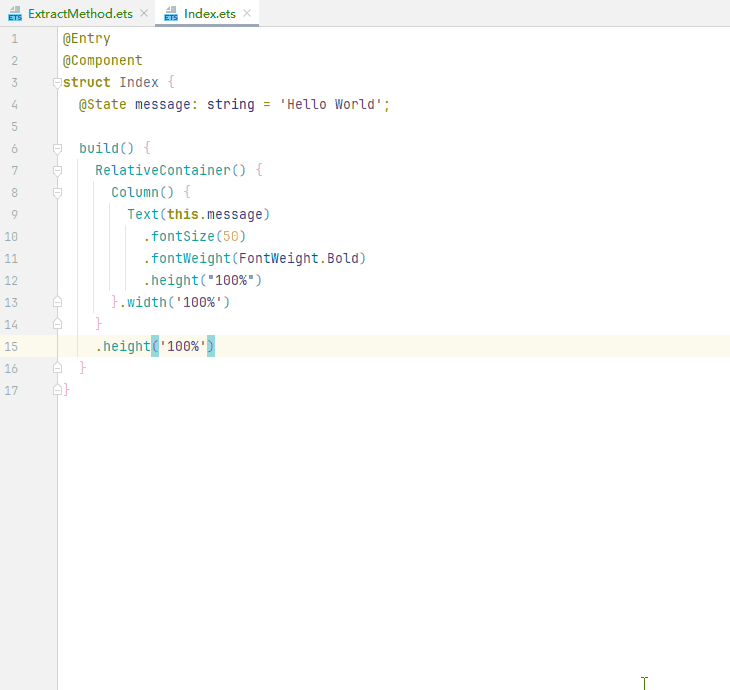Collapse the struct Index block fold marker
The height and width of the screenshot is (690, 730).
click(58, 82)
